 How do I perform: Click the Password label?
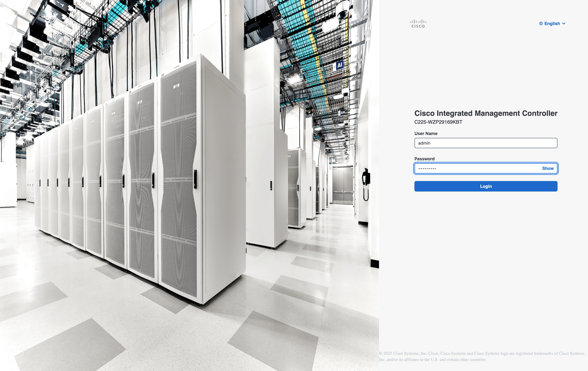(x=424, y=159)
